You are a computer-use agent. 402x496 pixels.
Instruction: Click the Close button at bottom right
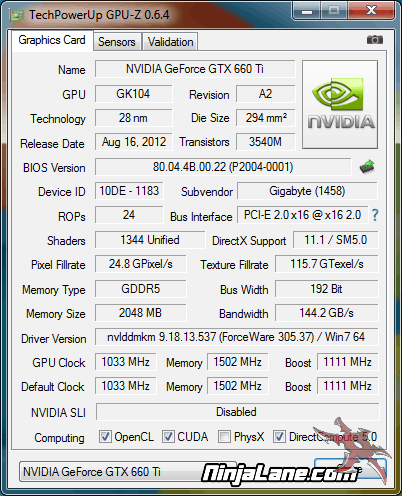350,470
